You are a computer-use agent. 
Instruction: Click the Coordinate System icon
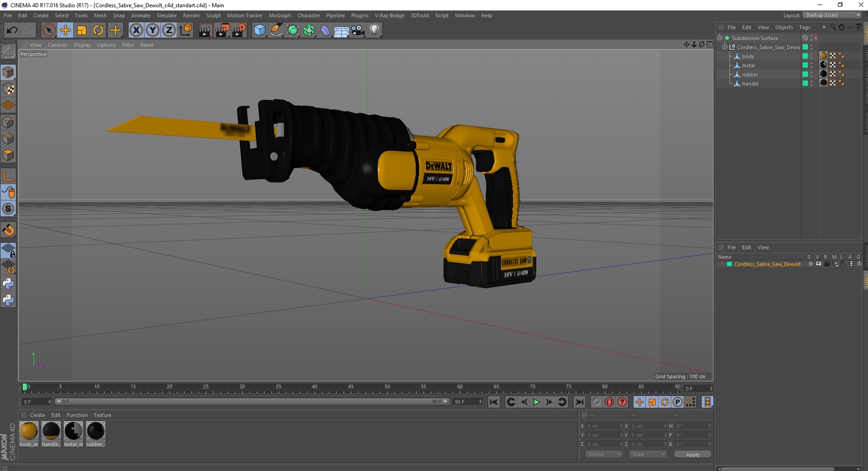(185, 30)
